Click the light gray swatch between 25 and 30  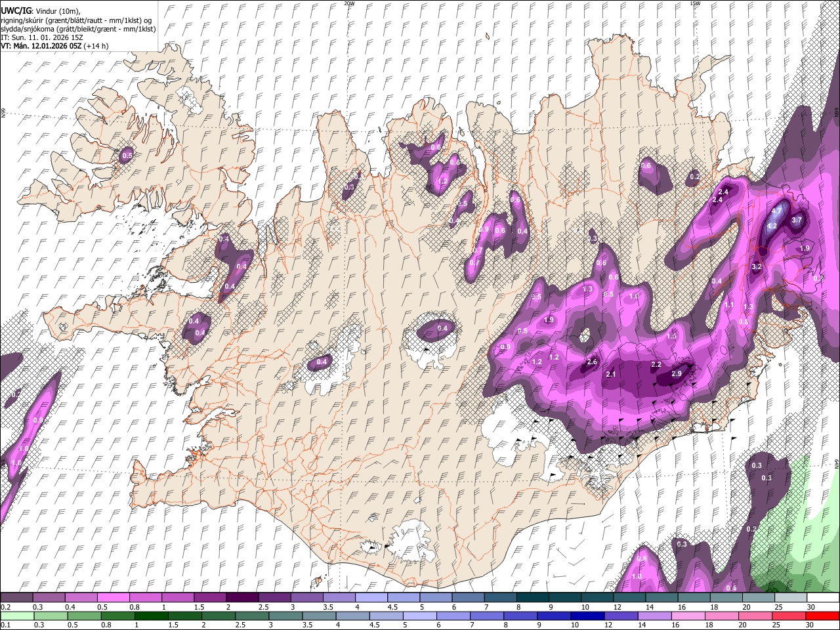tap(789, 597)
